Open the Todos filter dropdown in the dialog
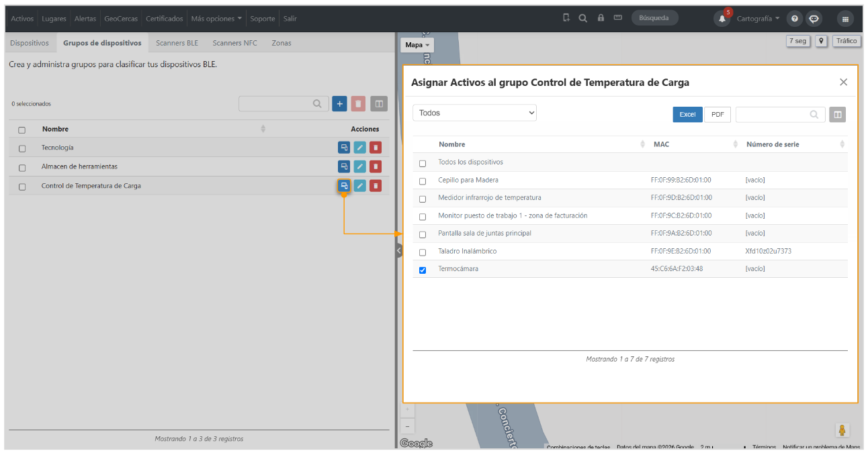The image size is (868, 453). [474, 113]
